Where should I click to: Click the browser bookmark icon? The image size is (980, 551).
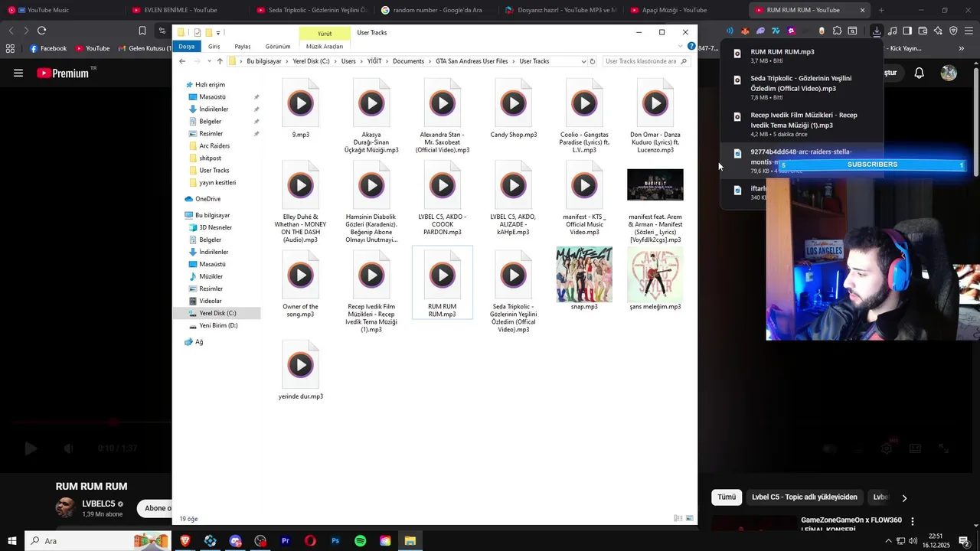tap(142, 31)
